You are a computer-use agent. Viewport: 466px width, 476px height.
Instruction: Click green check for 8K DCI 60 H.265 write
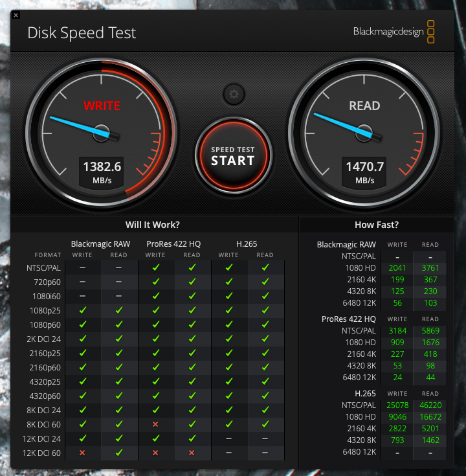pos(228,424)
